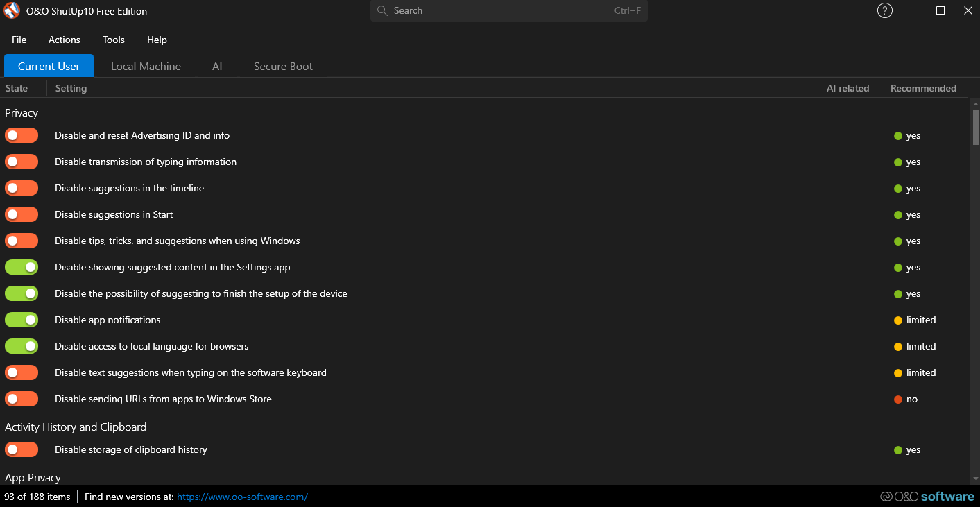Sort by the AI related column header
This screenshot has width=980, height=507.
[848, 88]
